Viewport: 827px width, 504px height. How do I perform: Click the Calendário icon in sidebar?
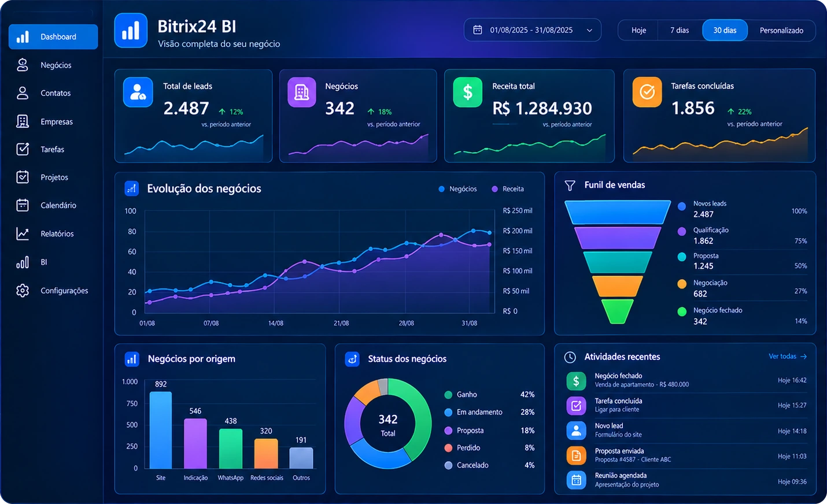click(23, 205)
